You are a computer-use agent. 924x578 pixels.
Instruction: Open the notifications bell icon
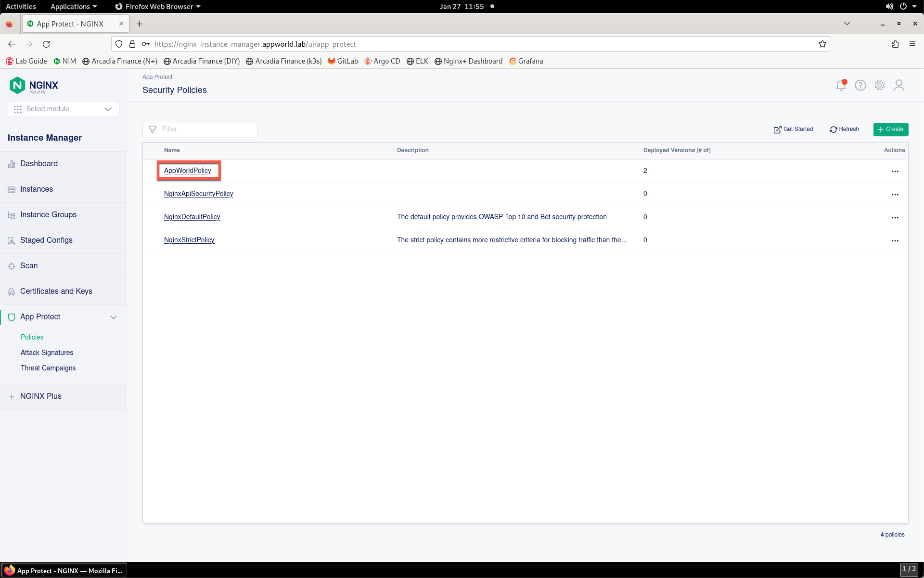tap(841, 85)
